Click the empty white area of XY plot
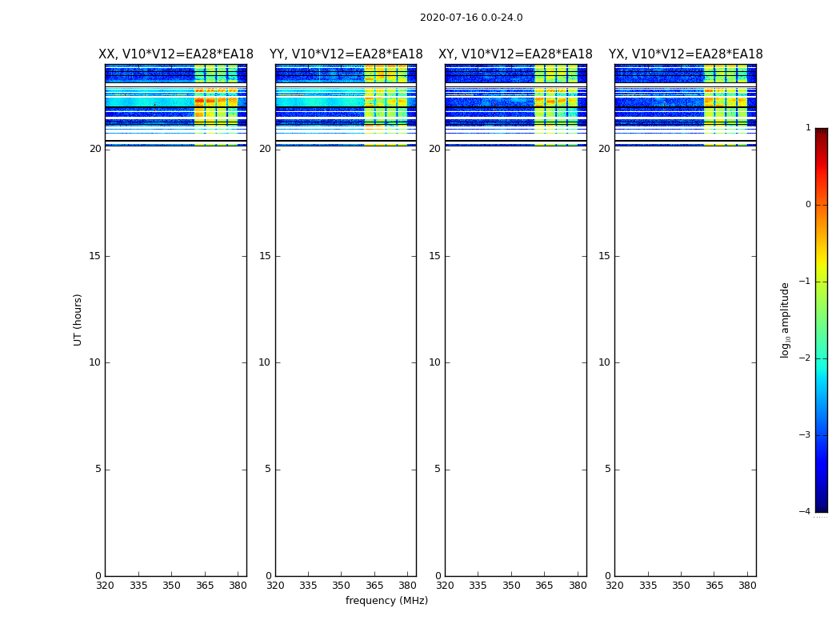The width and height of the screenshot is (840, 640). tap(515, 362)
